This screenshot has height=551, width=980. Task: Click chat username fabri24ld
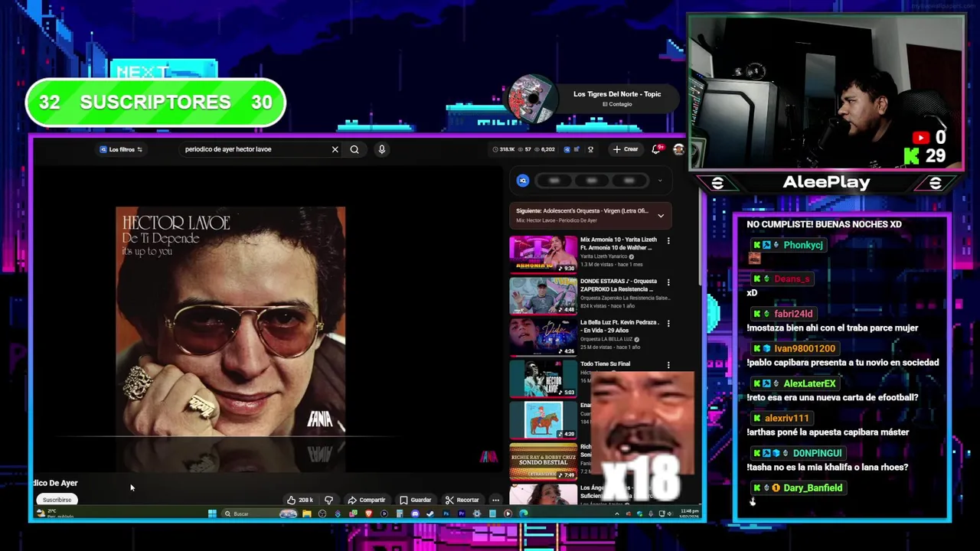793,314
